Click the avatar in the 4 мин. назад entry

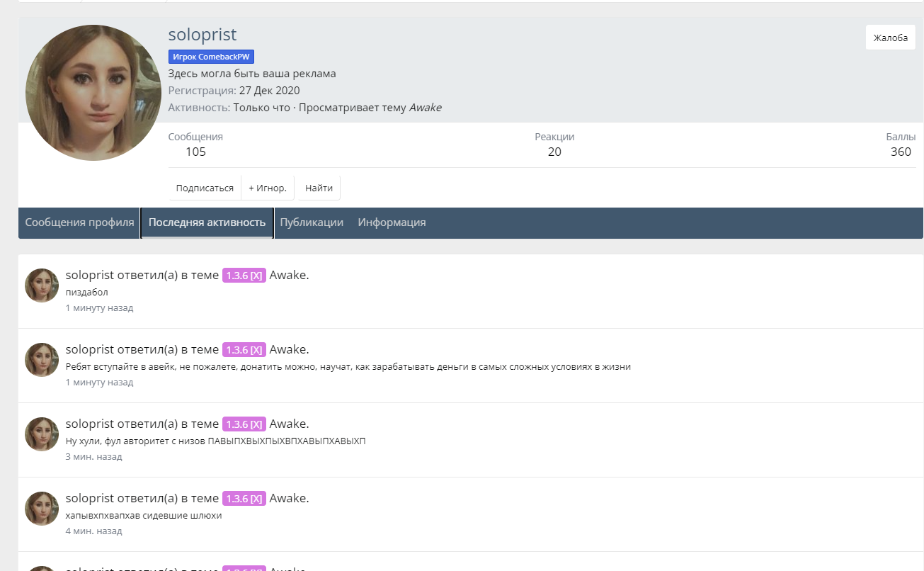click(x=42, y=509)
